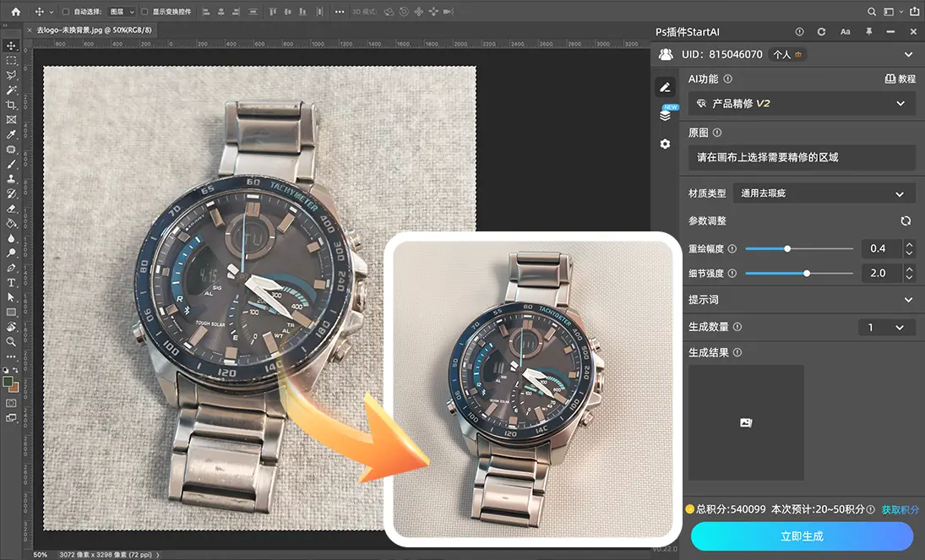This screenshot has height=560, width=925.
Task: Increase 细节强度 using its stepper arrow
Action: (909, 269)
